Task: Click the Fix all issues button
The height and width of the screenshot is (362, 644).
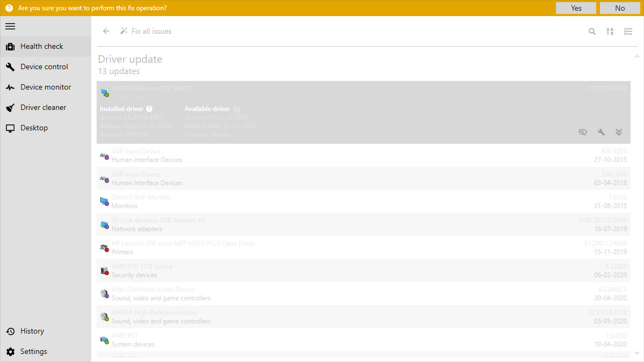Action: click(145, 31)
